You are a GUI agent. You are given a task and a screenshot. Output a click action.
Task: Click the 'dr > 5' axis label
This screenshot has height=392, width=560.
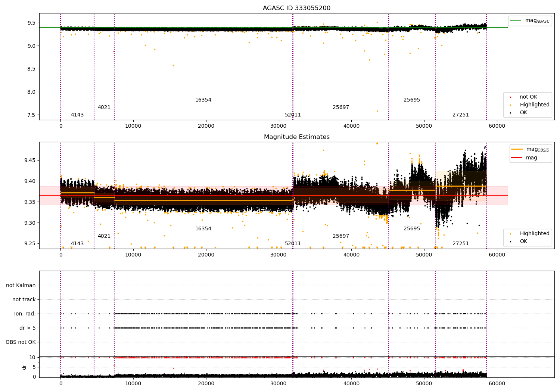28,328
